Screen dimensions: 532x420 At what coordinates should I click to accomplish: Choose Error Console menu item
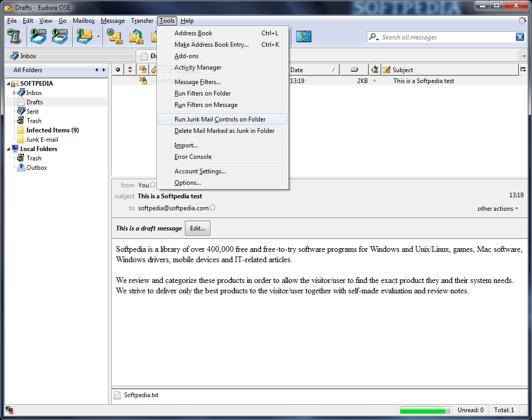pos(222,157)
